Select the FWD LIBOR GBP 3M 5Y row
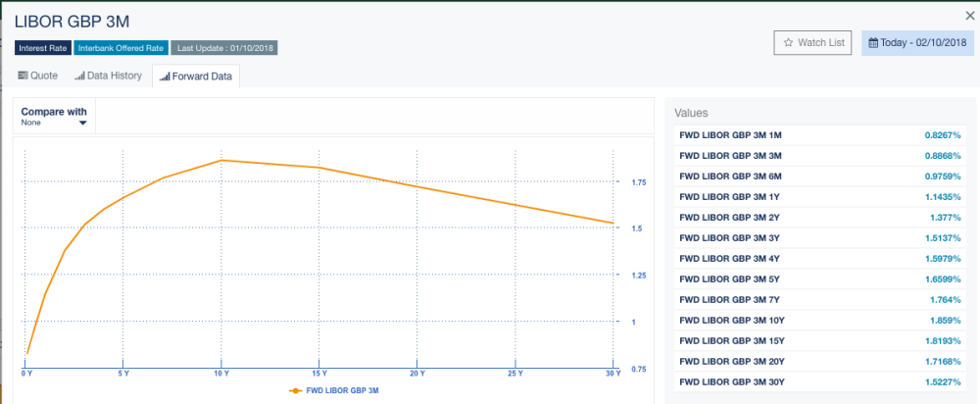 click(x=820, y=278)
